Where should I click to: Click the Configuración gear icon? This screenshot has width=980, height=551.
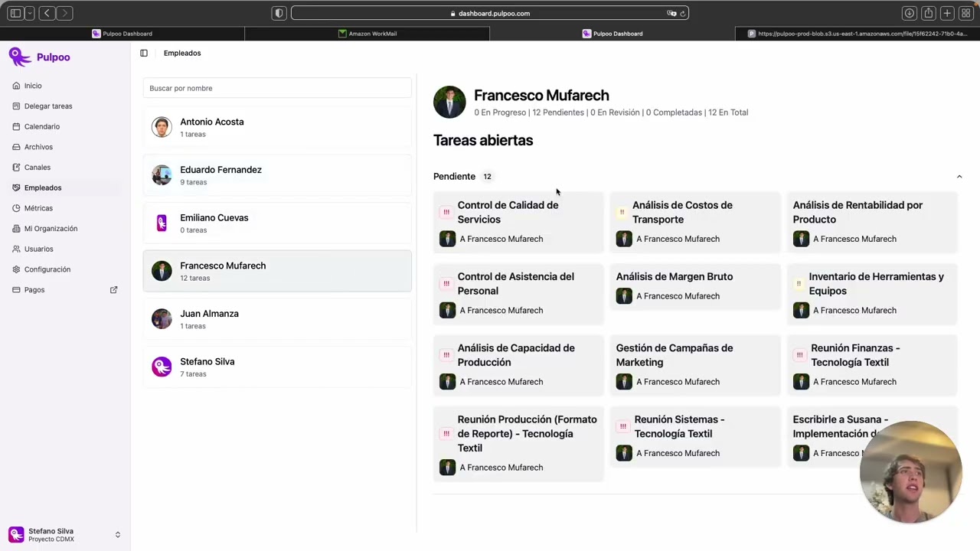[x=17, y=269]
